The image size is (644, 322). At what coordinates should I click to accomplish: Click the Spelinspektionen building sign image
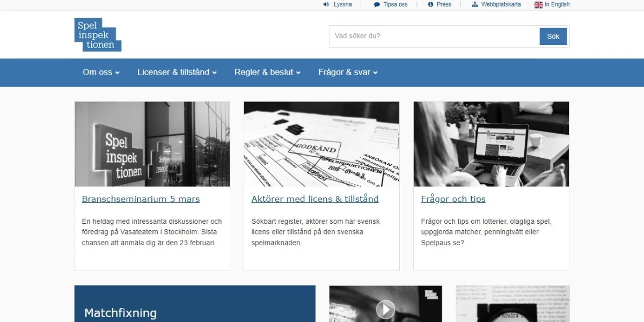click(152, 144)
